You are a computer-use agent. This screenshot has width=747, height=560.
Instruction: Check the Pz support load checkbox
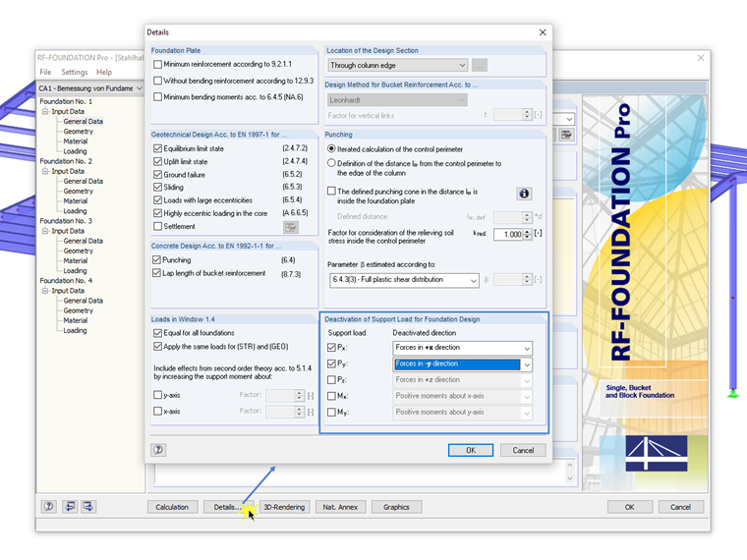click(331, 380)
